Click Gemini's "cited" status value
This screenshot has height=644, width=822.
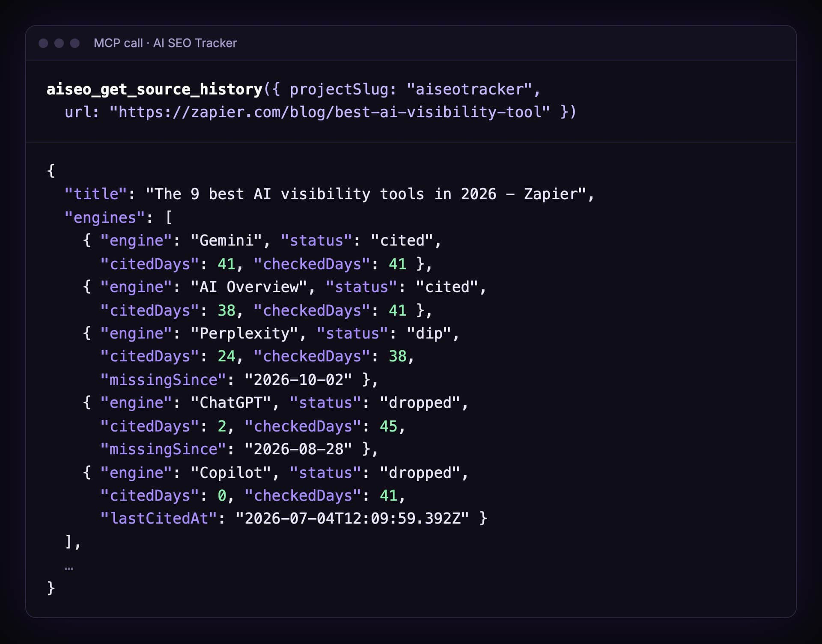pos(402,241)
